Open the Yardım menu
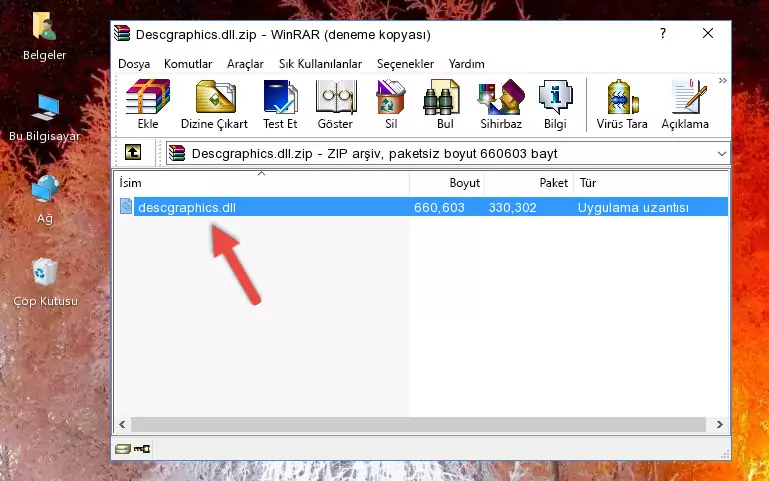The image size is (769, 481). tap(466, 64)
